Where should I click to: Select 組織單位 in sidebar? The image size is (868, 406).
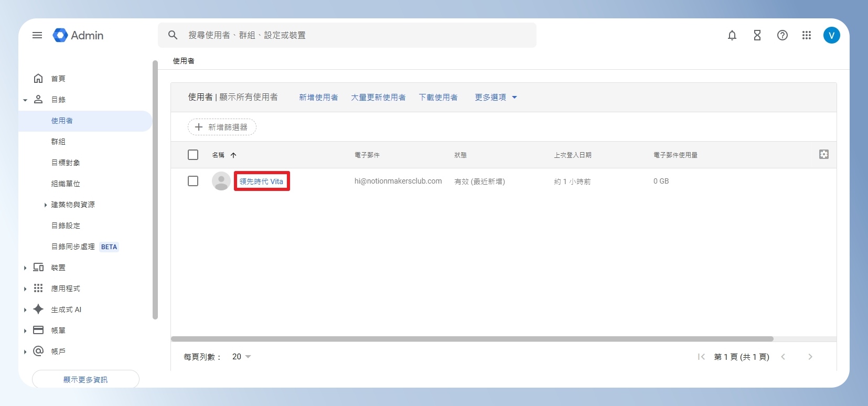click(66, 184)
